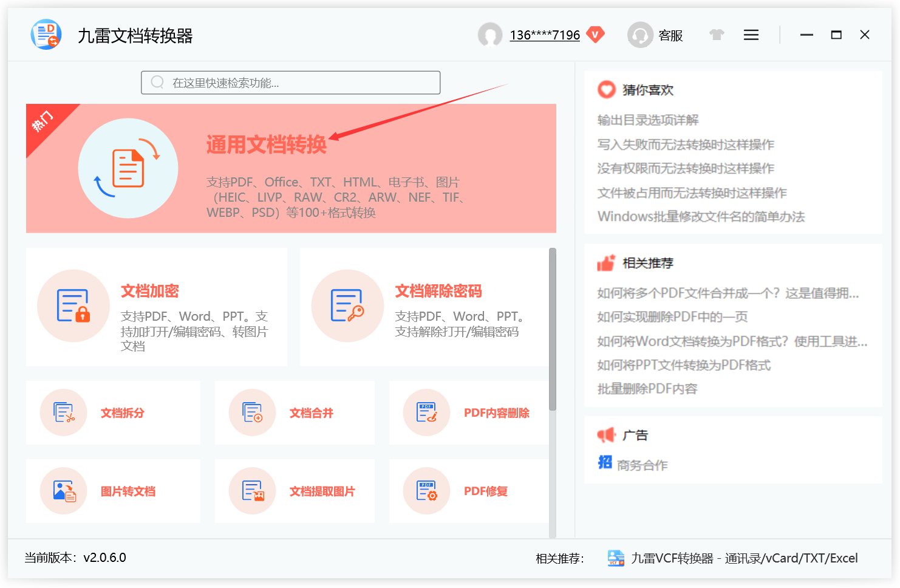Open the 商务合作 link
The image size is (900, 588).
(x=643, y=465)
